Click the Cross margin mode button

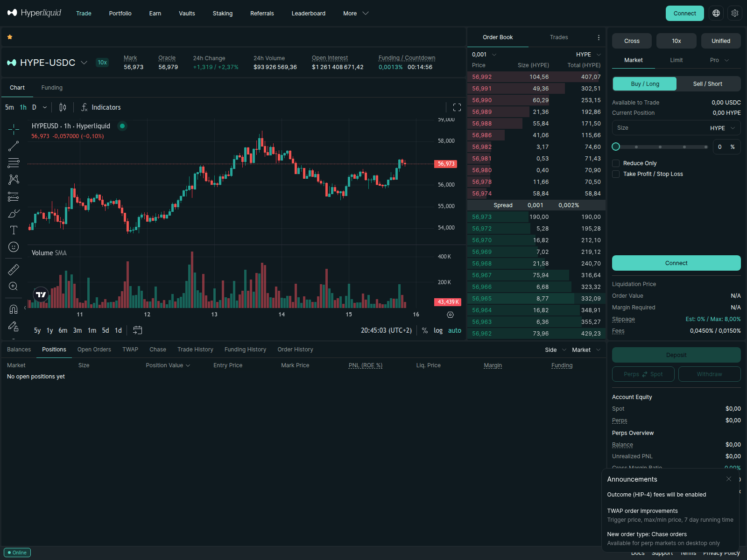point(632,41)
